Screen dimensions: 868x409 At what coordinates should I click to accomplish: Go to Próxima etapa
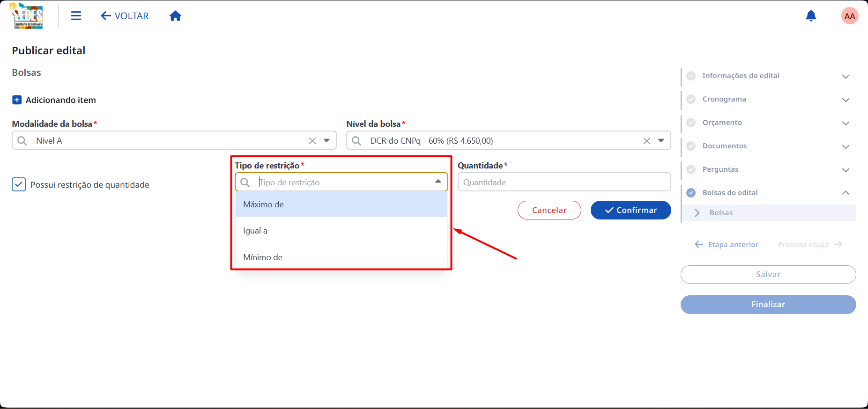[810, 245]
